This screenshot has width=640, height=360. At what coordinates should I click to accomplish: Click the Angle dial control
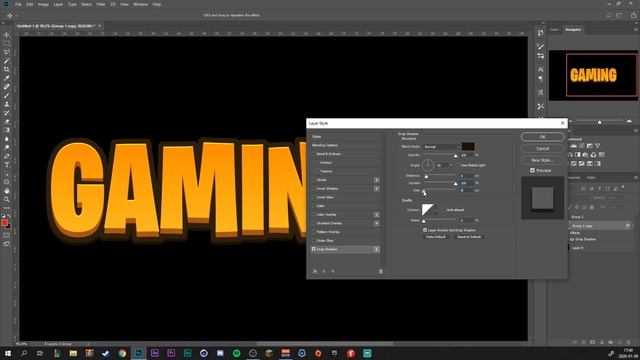point(428,165)
